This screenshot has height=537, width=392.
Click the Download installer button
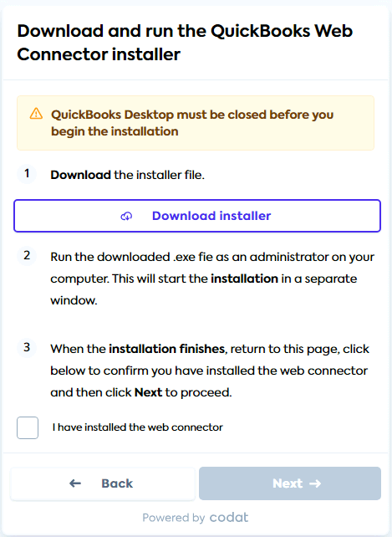197,216
